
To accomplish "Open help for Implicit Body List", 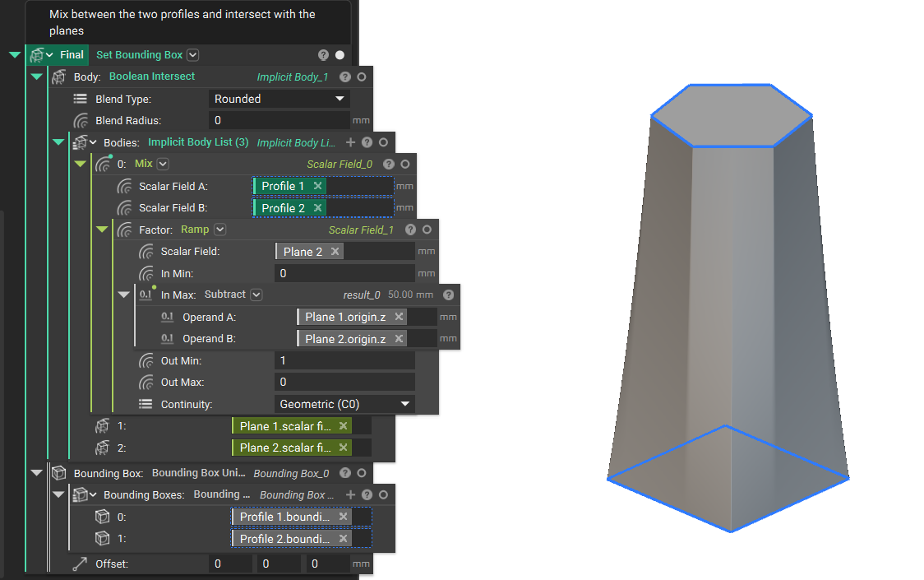I will click(x=367, y=142).
